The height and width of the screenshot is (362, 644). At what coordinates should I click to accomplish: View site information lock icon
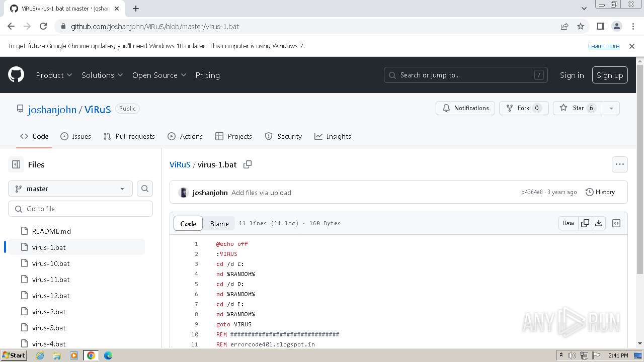click(x=63, y=26)
